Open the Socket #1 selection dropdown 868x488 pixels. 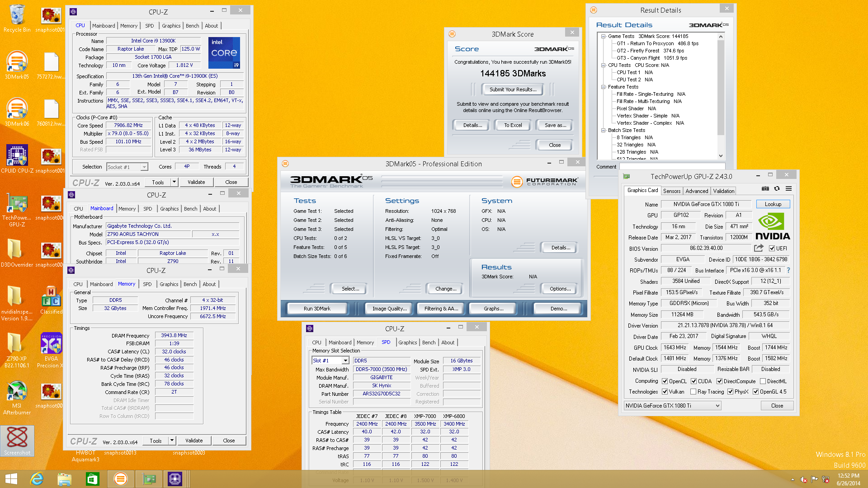[127, 167]
